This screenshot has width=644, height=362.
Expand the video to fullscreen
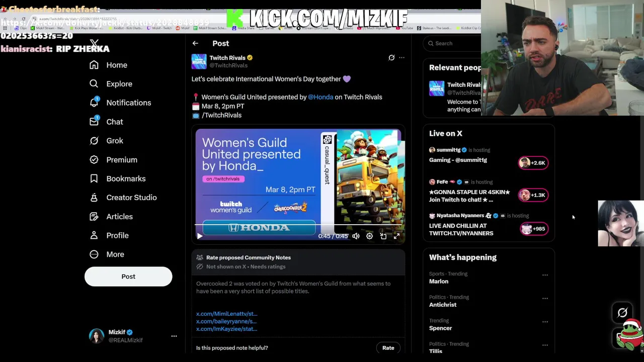tap(396, 236)
